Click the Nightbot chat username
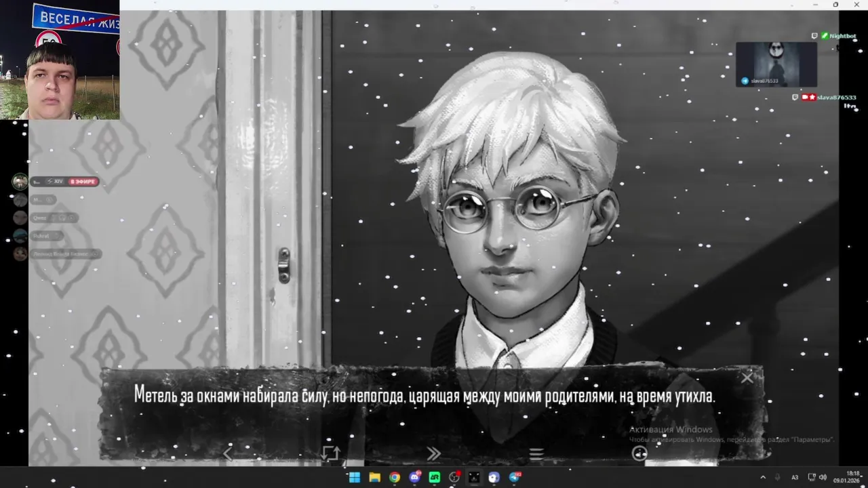 843,36
